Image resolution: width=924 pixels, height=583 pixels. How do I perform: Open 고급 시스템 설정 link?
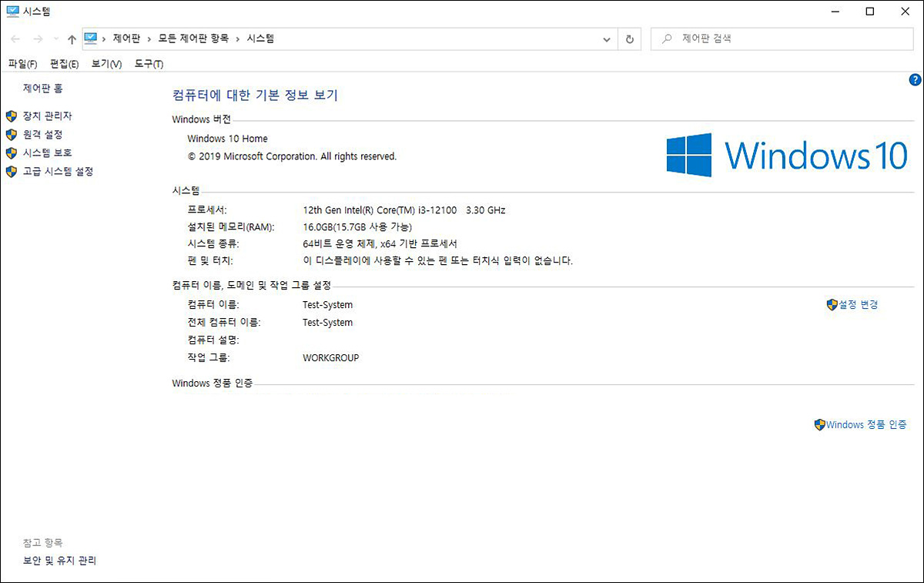point(58,172)
